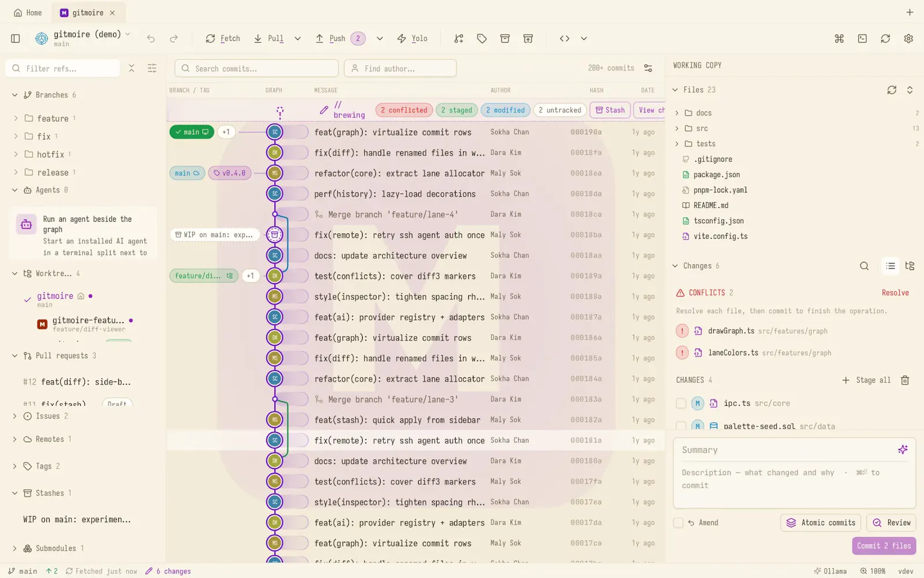Open the command palette icon
This screenshot has width=924, height=578.
[x=839, y=39]
